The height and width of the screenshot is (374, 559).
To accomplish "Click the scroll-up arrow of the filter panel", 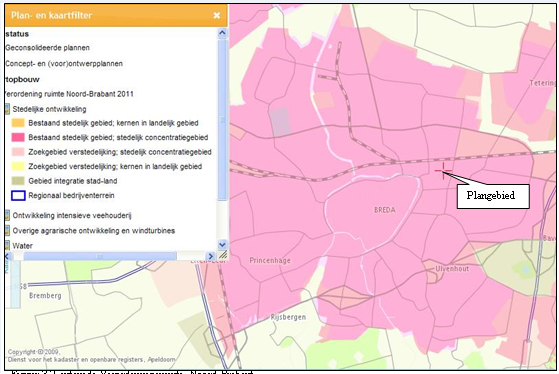I will [222, 33].
